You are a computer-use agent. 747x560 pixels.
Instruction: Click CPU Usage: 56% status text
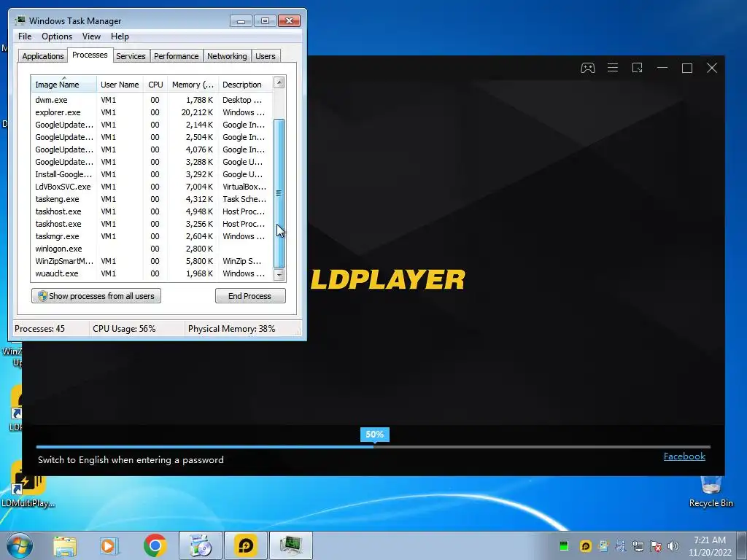124,329
